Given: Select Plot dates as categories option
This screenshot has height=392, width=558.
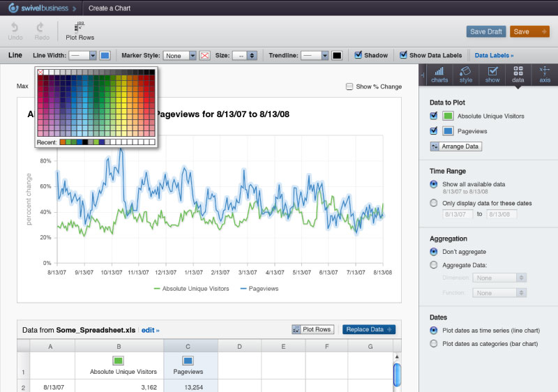Looking at the screenshot, I should pyautogui.click(x=434, y=343).
